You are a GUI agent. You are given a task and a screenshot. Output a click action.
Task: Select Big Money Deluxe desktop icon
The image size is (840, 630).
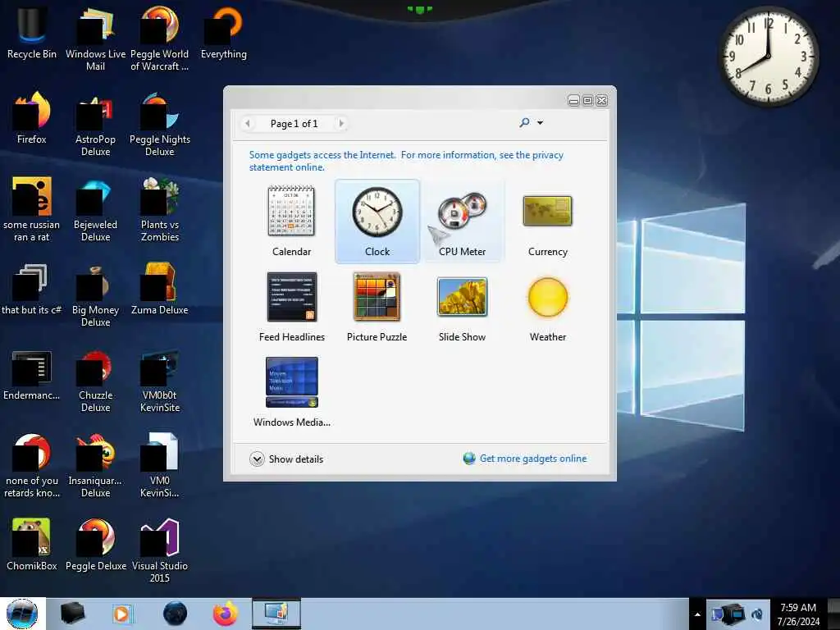coord(95,294)
